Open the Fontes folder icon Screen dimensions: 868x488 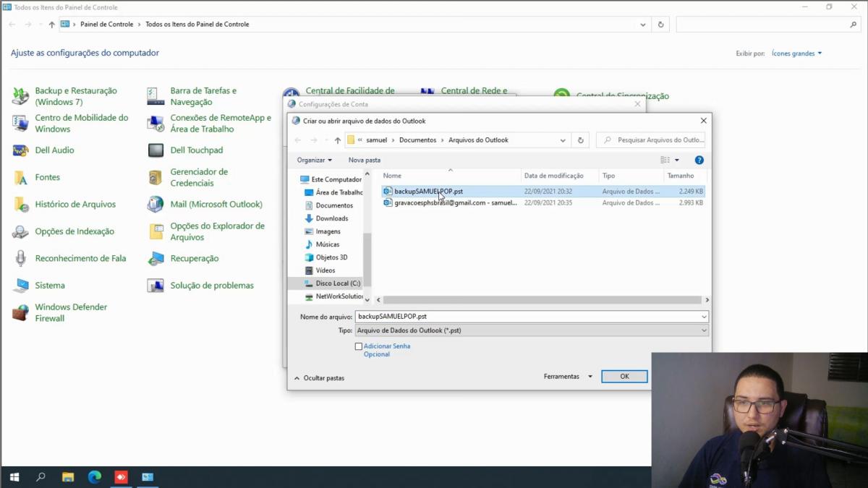click(21, 177)
